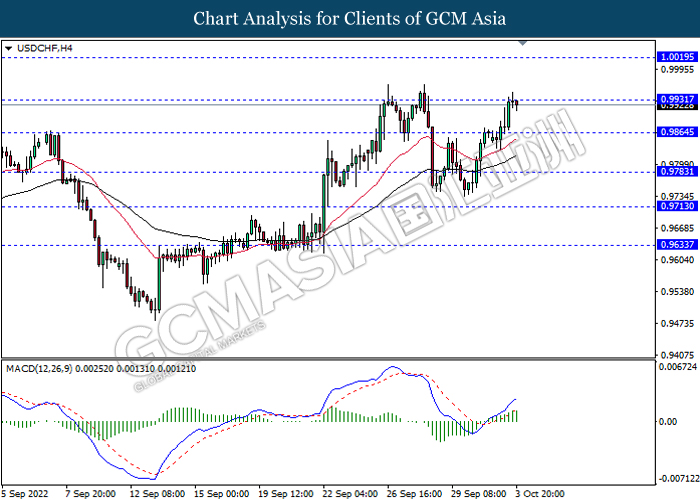The image size is (700, 500).
Task: Select the 1.00195 price level label
Action: (x=677, y=57)
